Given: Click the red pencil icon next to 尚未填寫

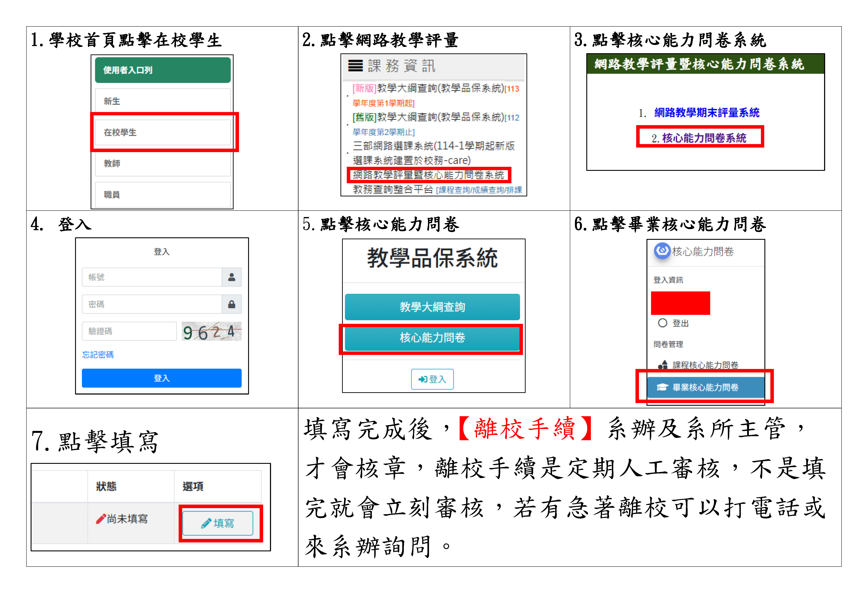Looking at the screenshot, I should point(101,519).
